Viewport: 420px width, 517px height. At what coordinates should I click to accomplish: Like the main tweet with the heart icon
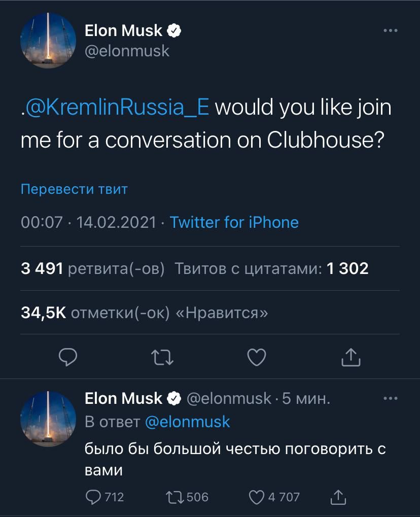257,357
